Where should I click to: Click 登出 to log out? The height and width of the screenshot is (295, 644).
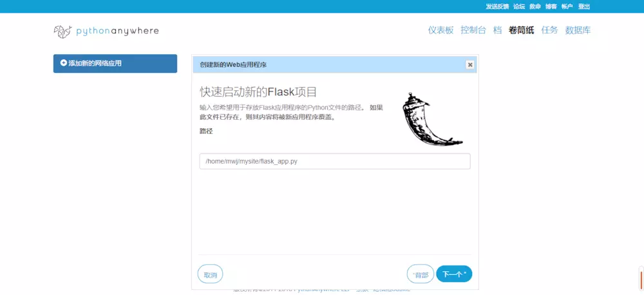click(583, 6)
